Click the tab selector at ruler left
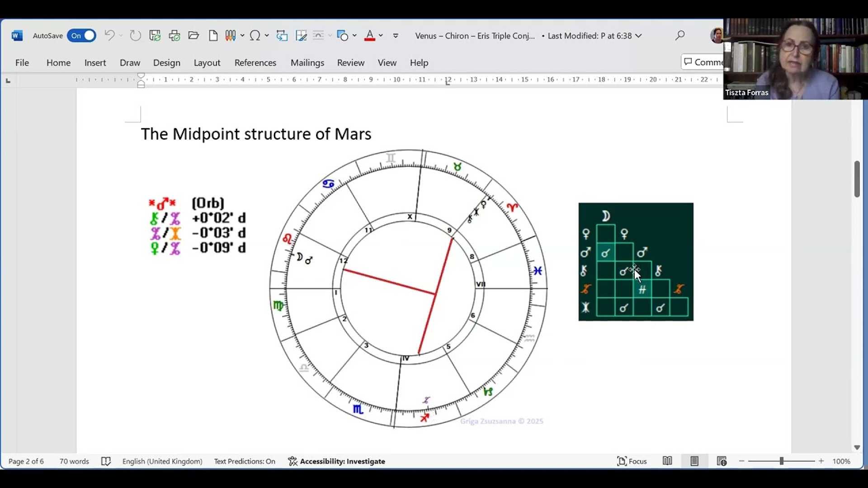The image size is (868, 488). click(8, 81)
